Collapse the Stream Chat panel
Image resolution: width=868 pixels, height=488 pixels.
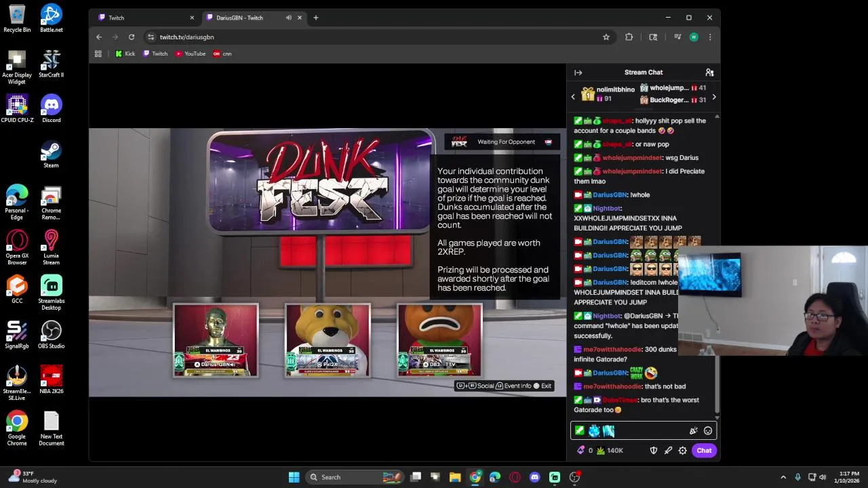(x=578, y=73)
